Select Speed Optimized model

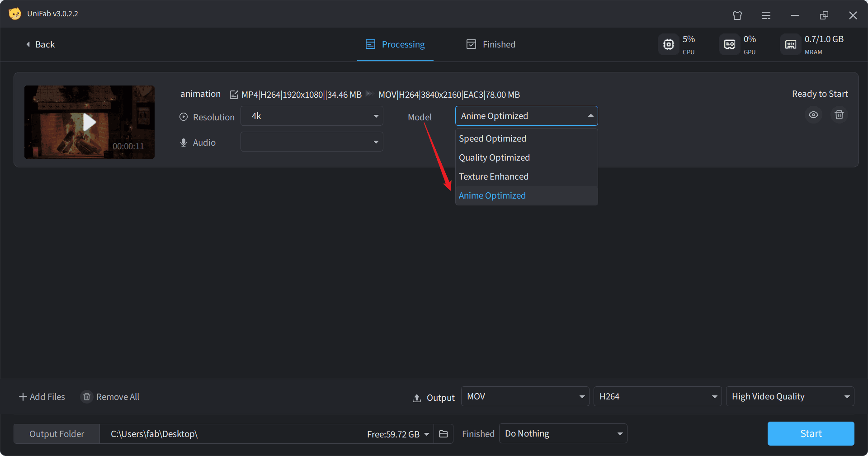click(x=526, y=138)
